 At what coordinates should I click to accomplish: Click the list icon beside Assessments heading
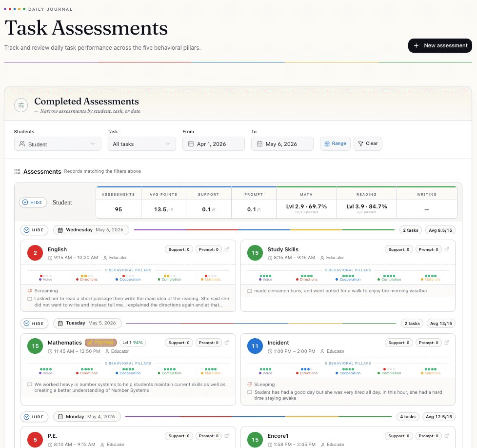(x=17, y=172)
